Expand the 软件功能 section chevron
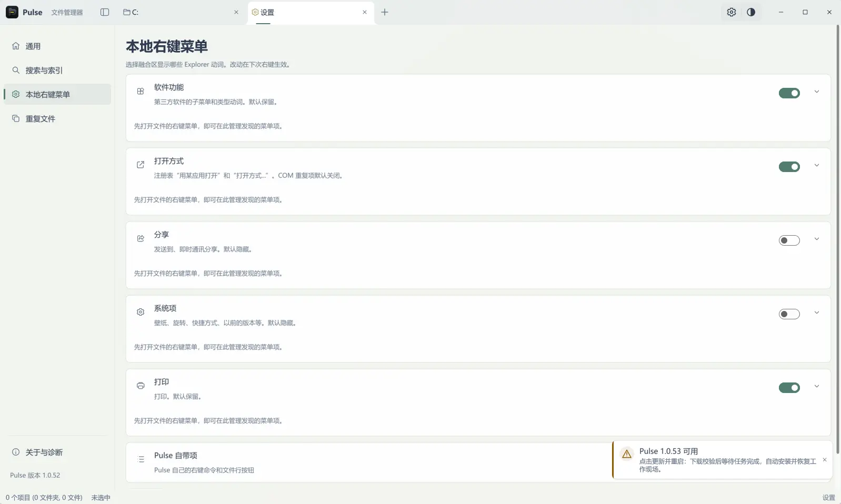 pyautogui.click(x=817, y=92)
